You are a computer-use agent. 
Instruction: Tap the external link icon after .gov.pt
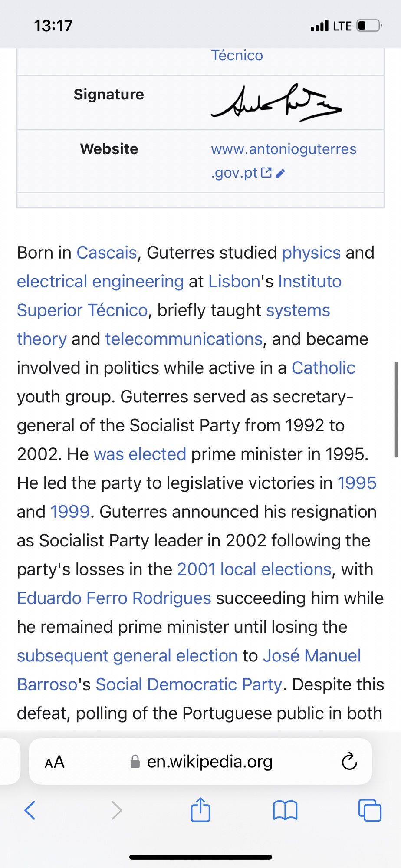coord(266,173)
